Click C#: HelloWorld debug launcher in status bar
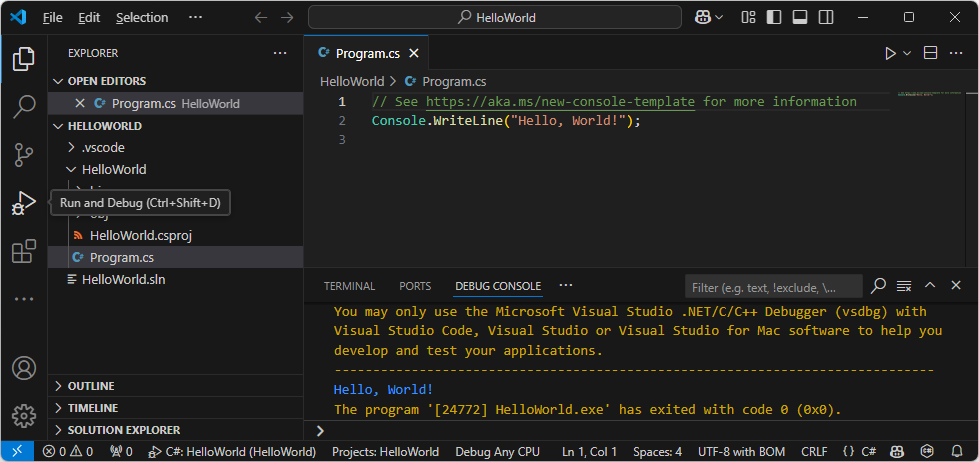The image size is (979, 462). click(x=232, y=451)
